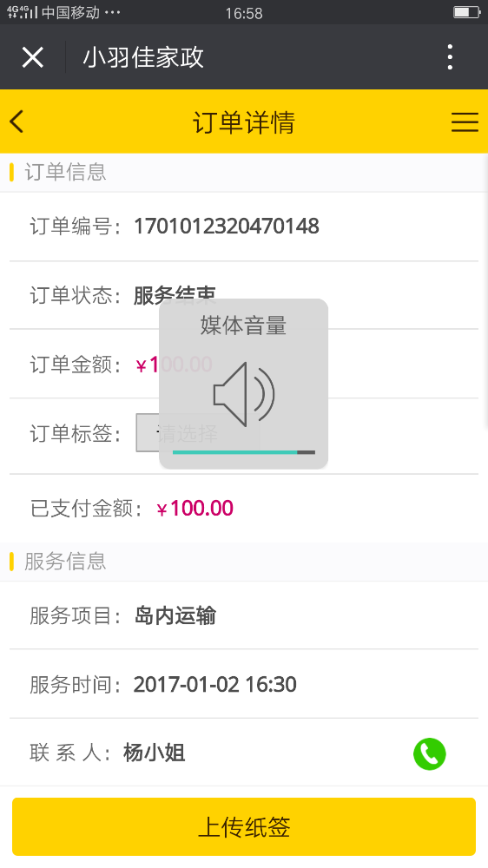Tap the 小羽佳家政 title text
Screen dimensions: 488x868
tap(143, 57)
